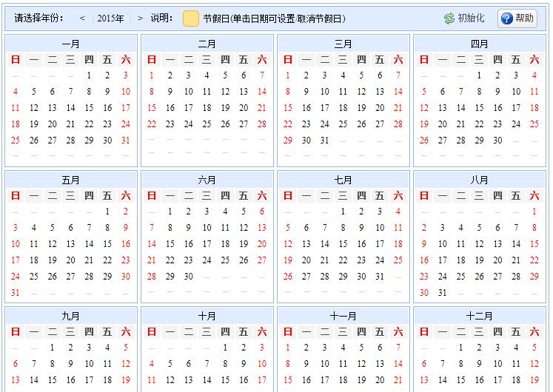Select date 18 in 二月 calendar
The width and height of the screenshot is (553, 392).
[x=207, y=108]
